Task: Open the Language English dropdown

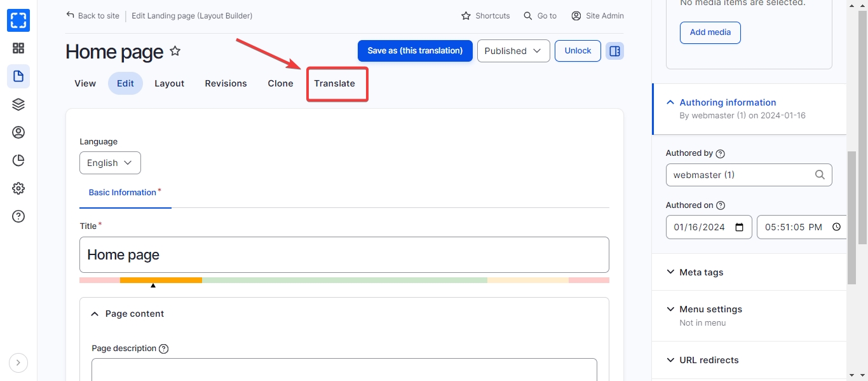Action: (110, 163)
